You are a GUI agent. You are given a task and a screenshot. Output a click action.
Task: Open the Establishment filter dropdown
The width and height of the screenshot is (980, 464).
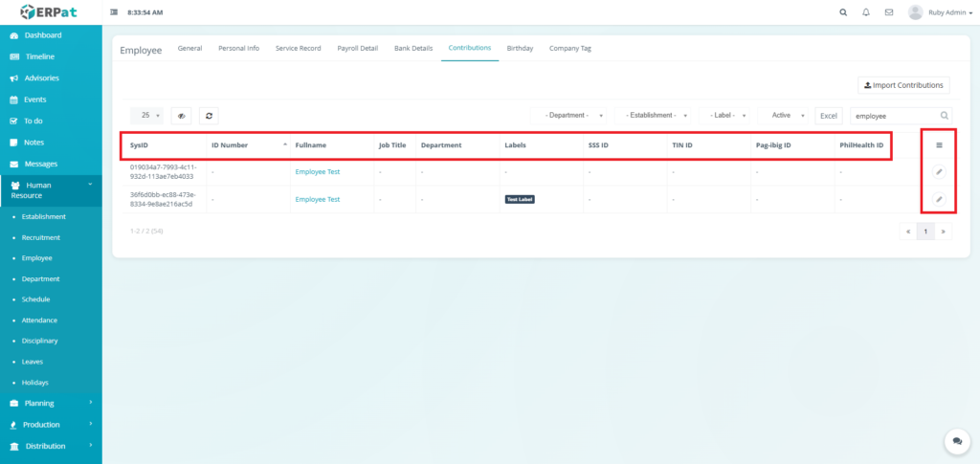point(656,115)
